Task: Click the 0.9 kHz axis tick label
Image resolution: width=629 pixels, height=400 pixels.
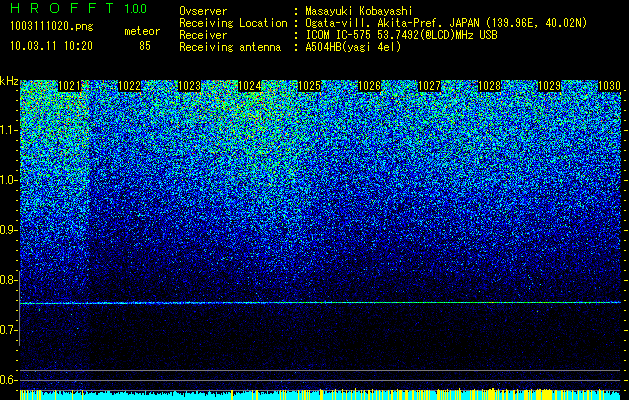Action: 9,230
